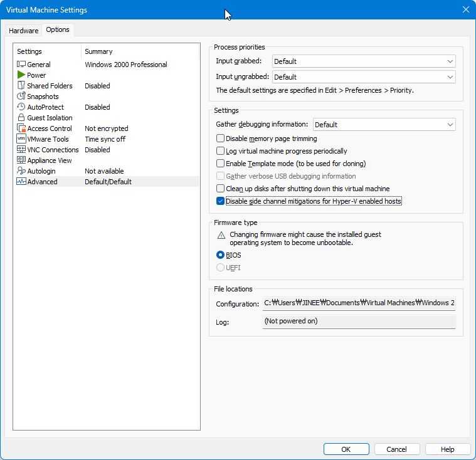This screenshot has width=476, height=460.
Task: Select the VMware Tools row label
Action: [48, 139]
